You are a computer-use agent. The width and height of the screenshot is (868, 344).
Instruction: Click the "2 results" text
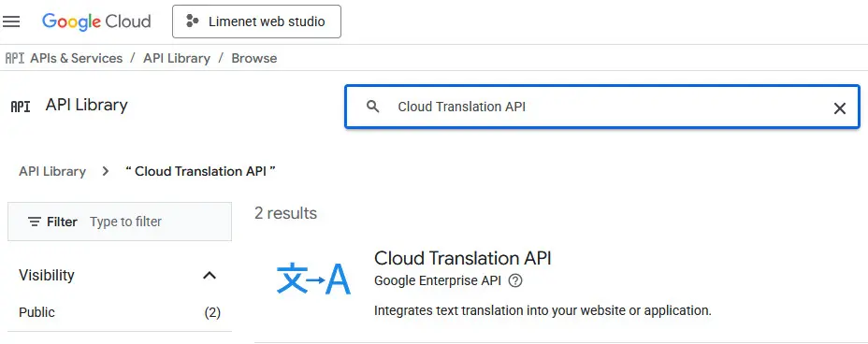point(285,213)
